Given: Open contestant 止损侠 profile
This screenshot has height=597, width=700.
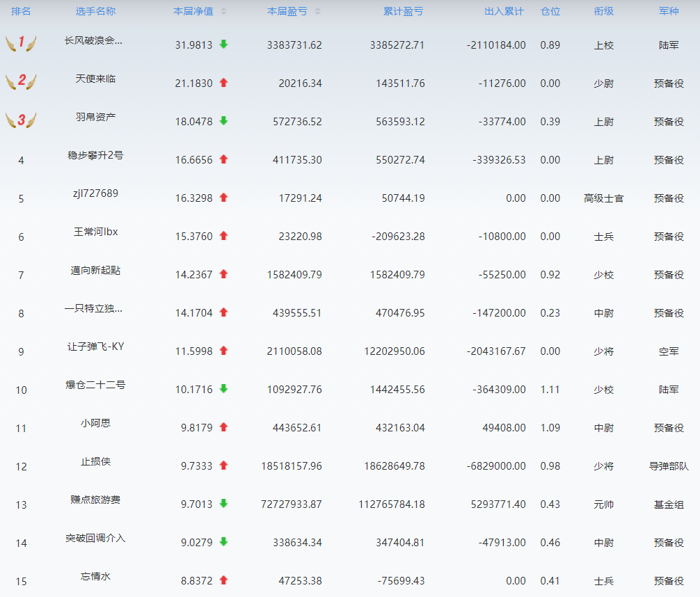Looking at the screenshot, I should (x=95, y=462).
